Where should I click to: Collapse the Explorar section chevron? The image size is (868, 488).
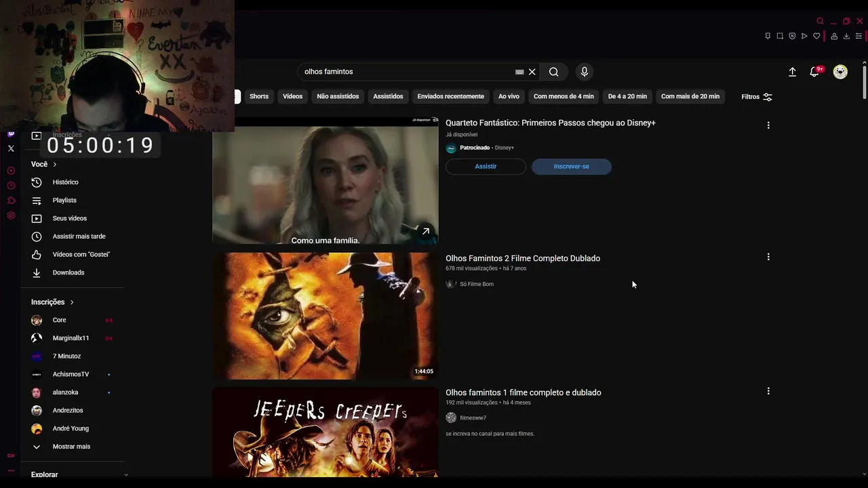[126, 475]
